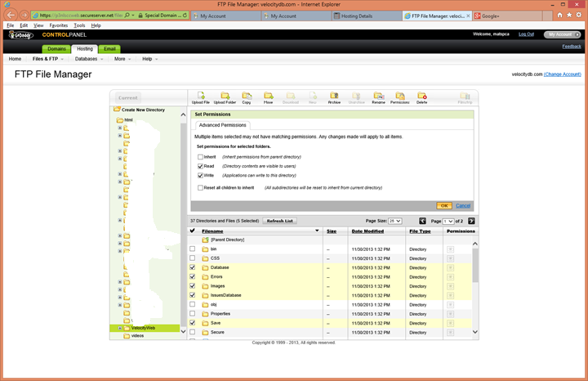Click the Change Account link
The height and width of the screenshot is (381, 588).
pyautogui.click(x=562, y=74)
